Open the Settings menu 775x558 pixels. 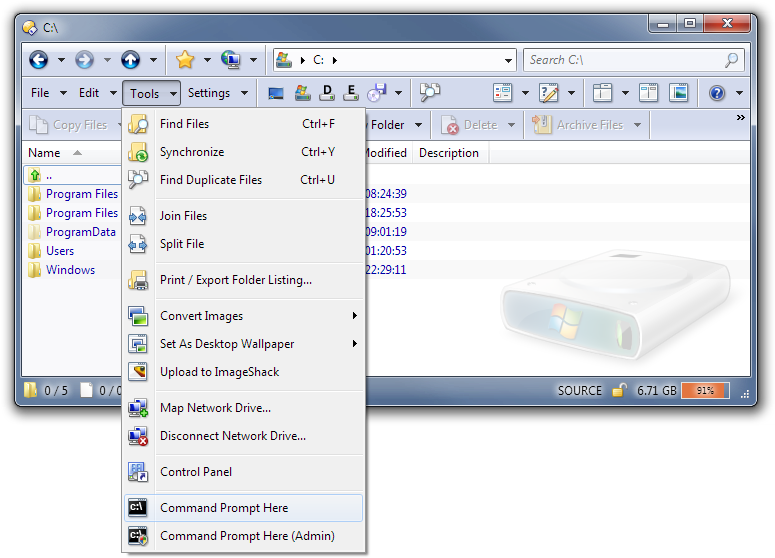[x=209, y=93]
